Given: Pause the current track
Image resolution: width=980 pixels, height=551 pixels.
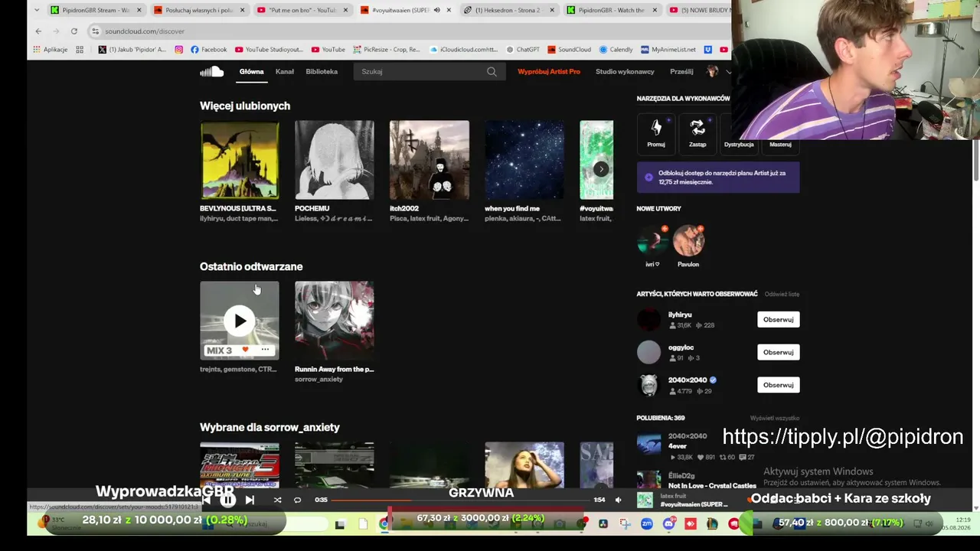Looking at the screenshot, I should click(228, 500).
